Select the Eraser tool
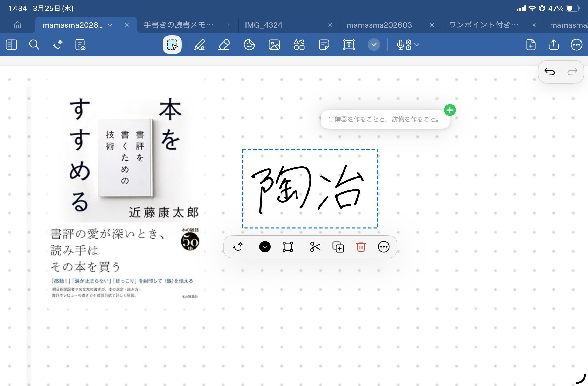Screen dimensions: 588x386 coord(224,45)
